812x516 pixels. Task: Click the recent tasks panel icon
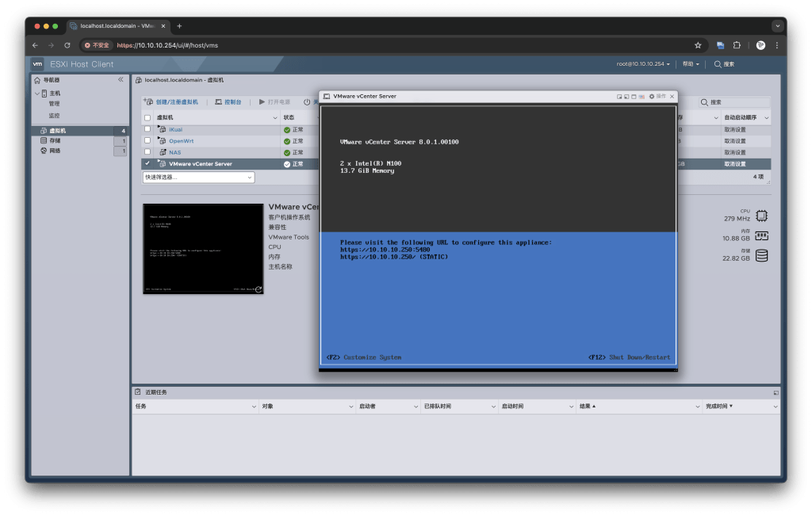coord(138,392)
